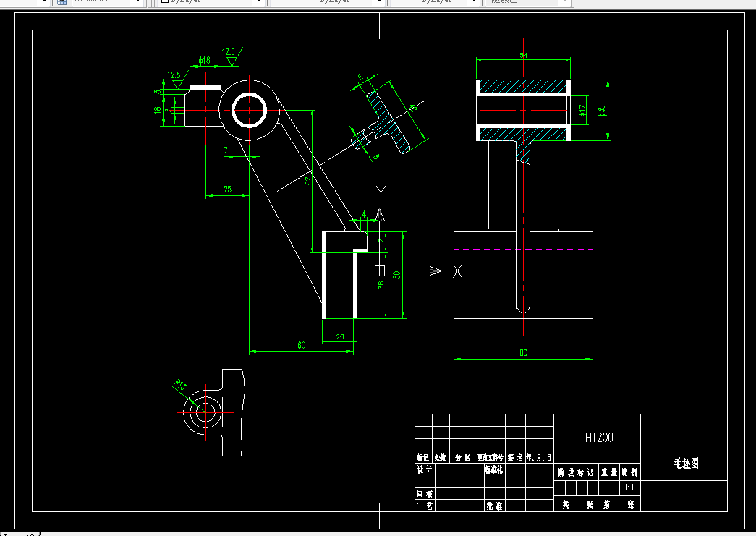
Task: Click the 批准 label
Action: click(494, 506)
